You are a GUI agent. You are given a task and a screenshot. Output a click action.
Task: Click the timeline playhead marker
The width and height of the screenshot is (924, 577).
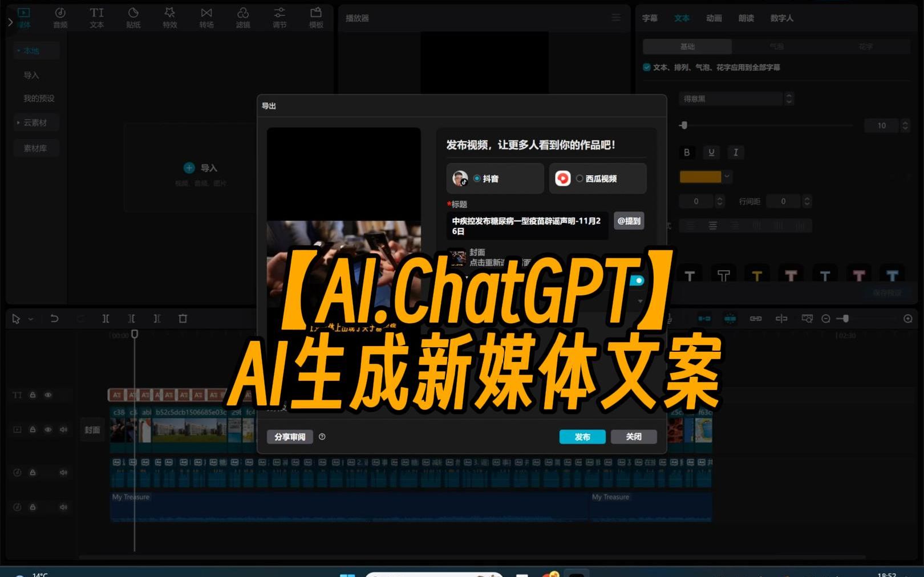(x=135, y=334)
